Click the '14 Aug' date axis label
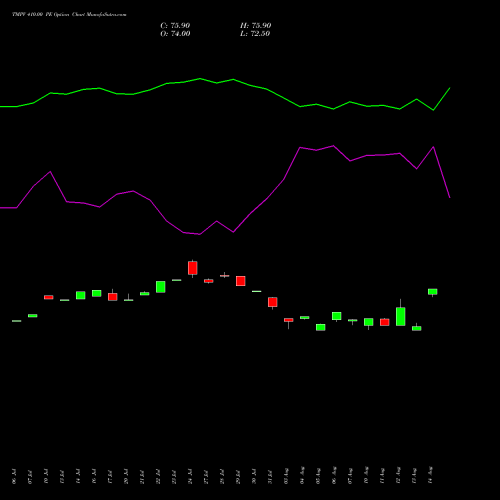 click(x=430, y=475)
